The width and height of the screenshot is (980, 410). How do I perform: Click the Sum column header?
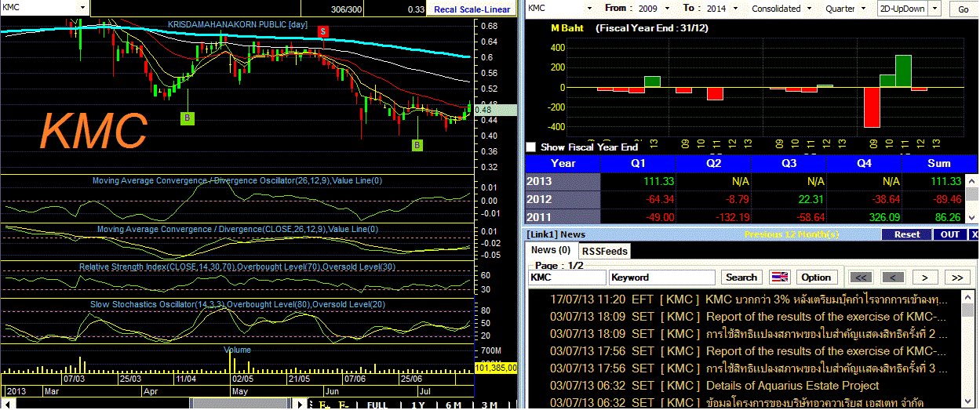[x=938, y=164]
